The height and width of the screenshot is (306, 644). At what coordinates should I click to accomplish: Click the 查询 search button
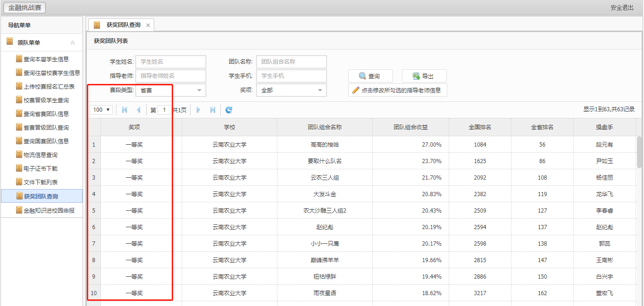[370, 76]
